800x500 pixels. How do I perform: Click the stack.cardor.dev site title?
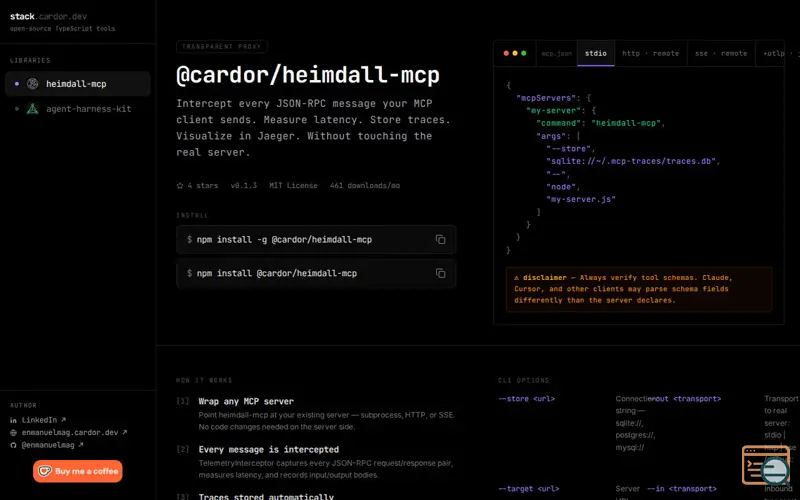[48, 16]
